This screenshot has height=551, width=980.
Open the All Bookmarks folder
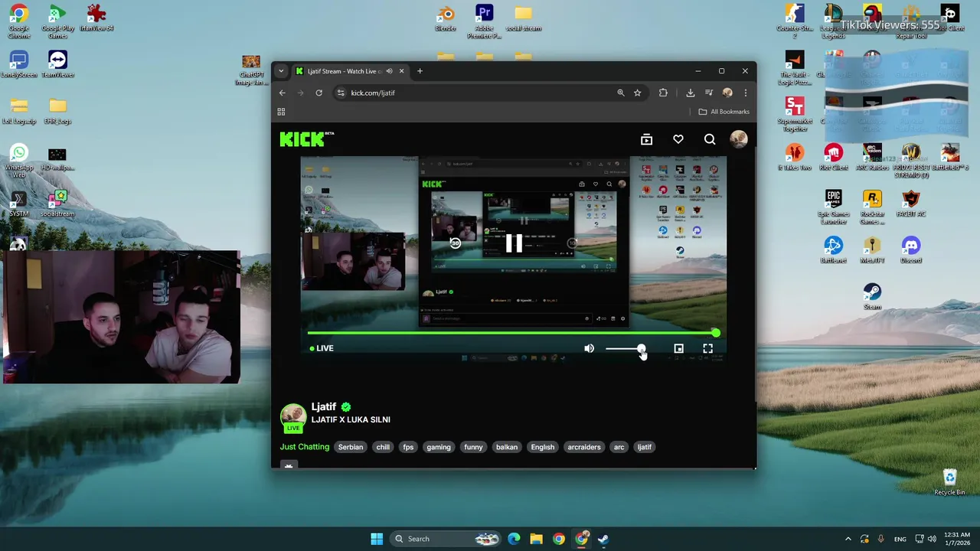(x=724, y=112)
